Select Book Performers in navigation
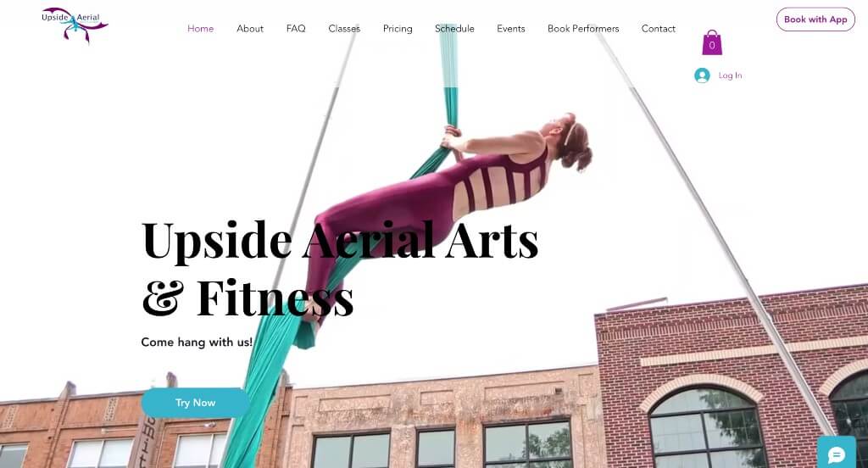 pos(583,28)
